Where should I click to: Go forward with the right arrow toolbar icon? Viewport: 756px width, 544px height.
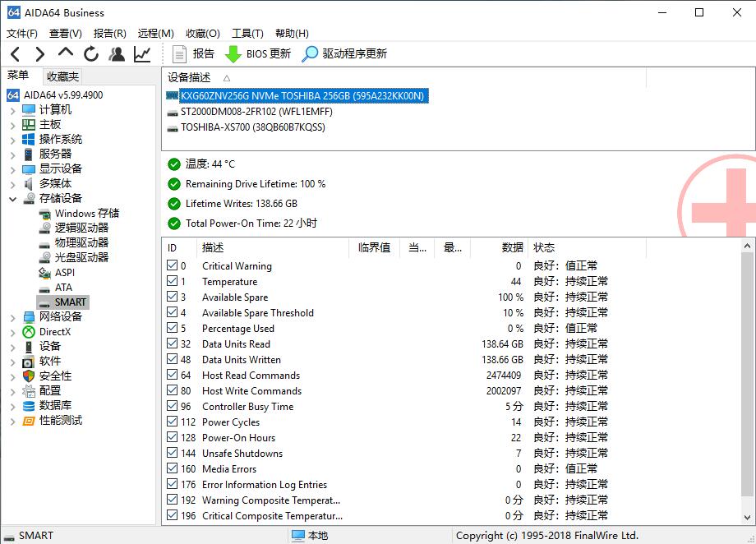coord(40,54)
